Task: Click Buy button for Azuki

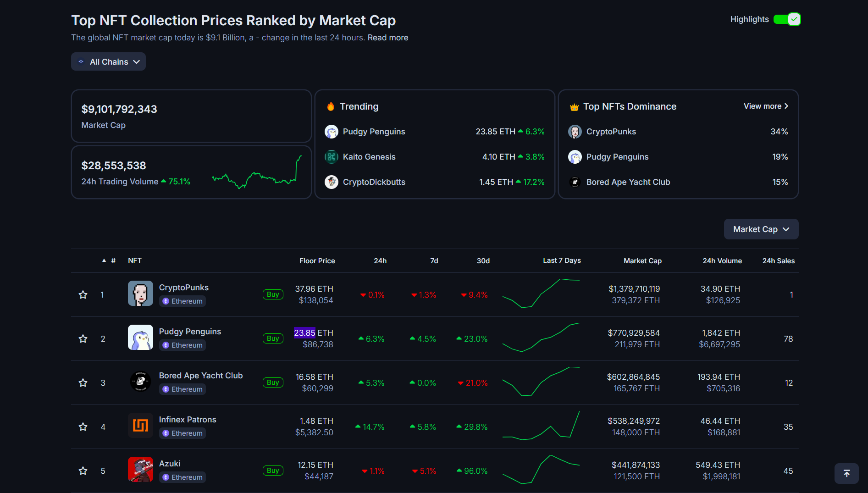Action: coord(273,471)
